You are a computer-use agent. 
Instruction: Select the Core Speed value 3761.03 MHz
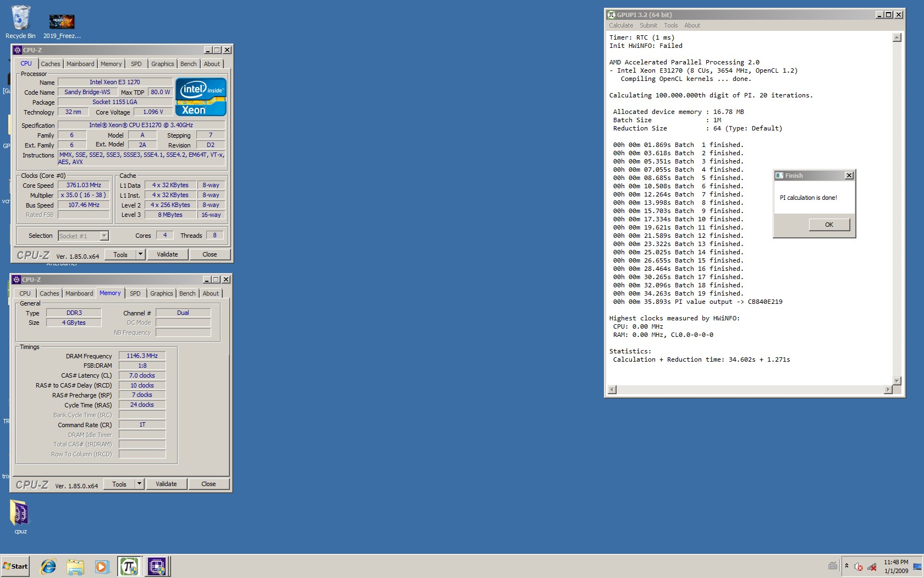pos(84,185)
